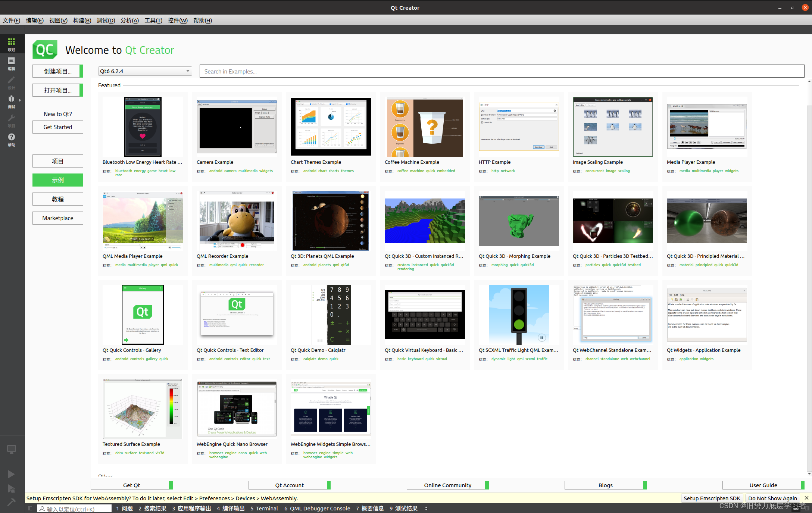The height and width of the screenshot is (513, 812).
Task: Click the Search in Examples field
Action: 502,71
